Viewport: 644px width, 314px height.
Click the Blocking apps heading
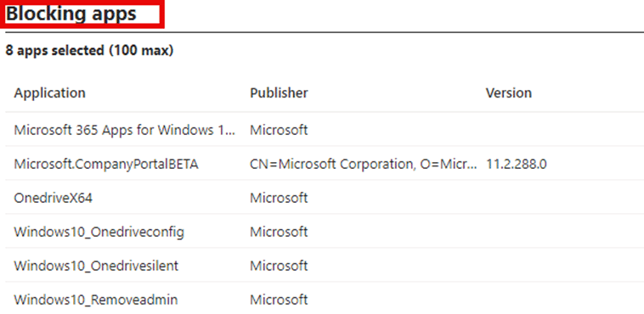pyautogui.click(x=71, y=14)
